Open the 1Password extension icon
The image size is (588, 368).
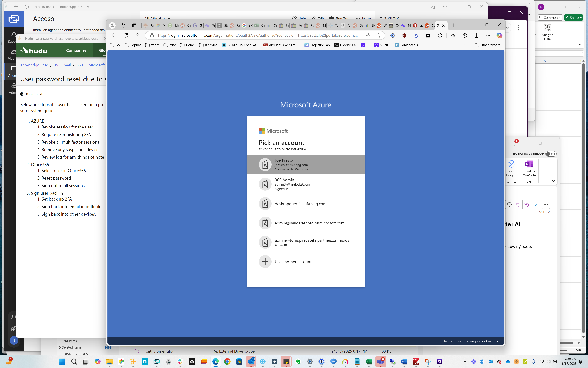pyautogui.click(x=392, y=36)
